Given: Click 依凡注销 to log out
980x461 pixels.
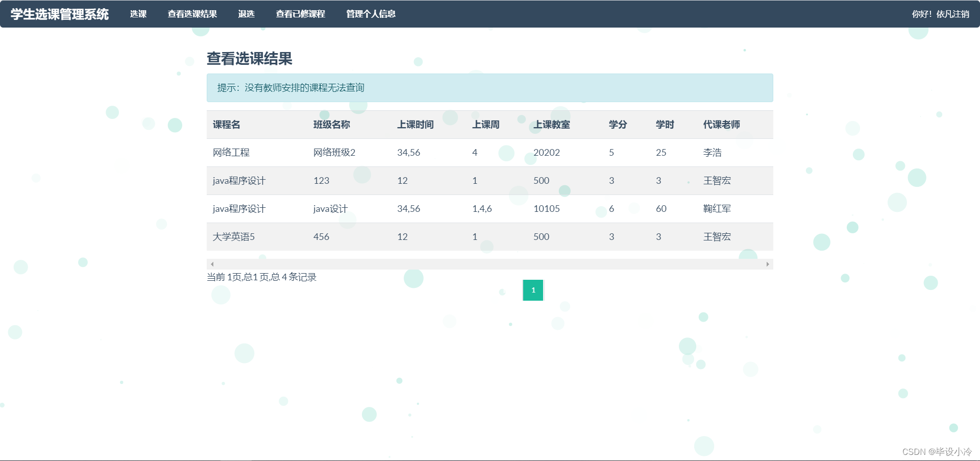Looking at the screenshot, I should [952, 14].
